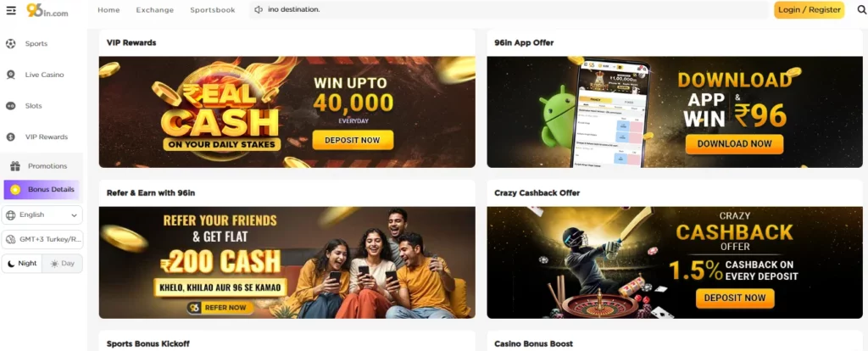This screenshot has height=351, width=868.
Task: Click the announcement speaker icon
Action: [259, 10]
